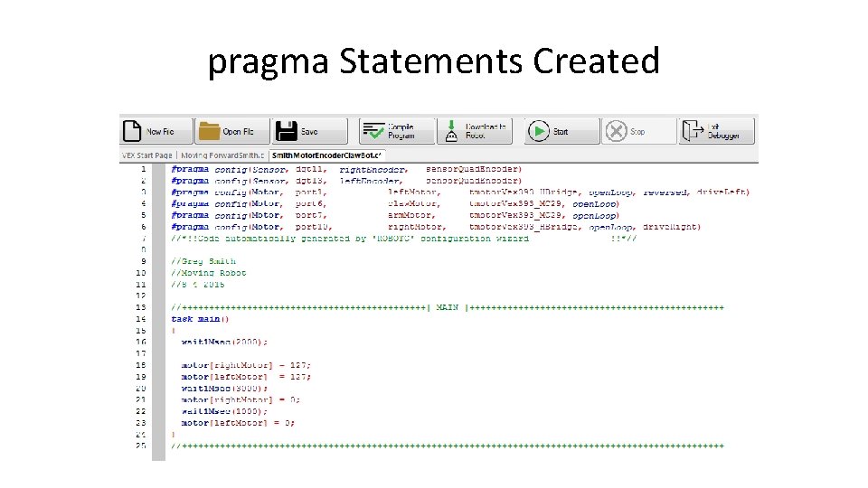This screenshot has height=488, width=868.
Task: Click the leftEncoder pragma on line 2
Action: [346, 181]
